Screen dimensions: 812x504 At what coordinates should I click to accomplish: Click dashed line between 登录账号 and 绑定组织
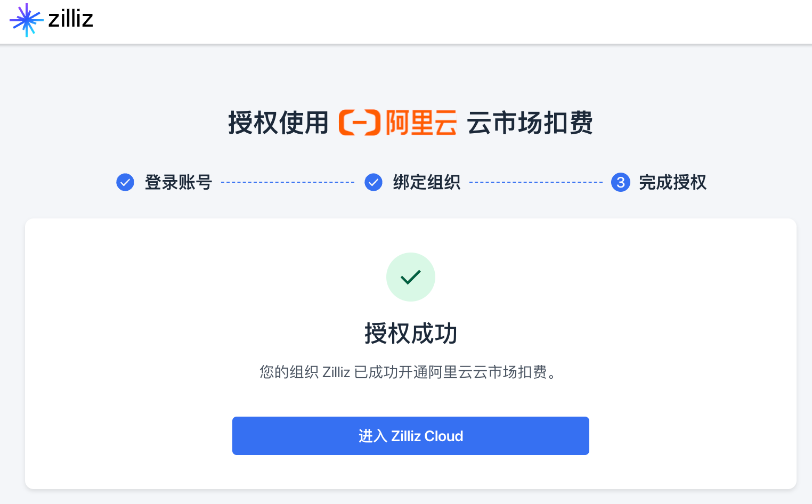[x=288, y=182]
